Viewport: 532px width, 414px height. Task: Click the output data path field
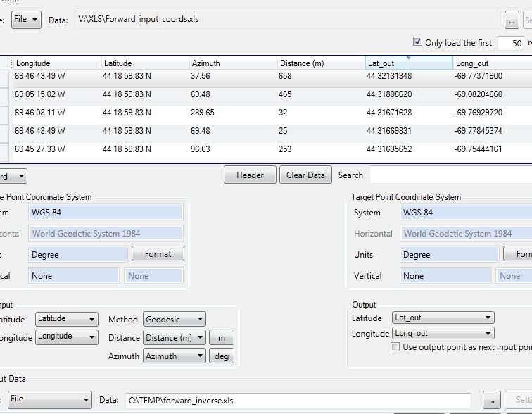tap(298, 401)
